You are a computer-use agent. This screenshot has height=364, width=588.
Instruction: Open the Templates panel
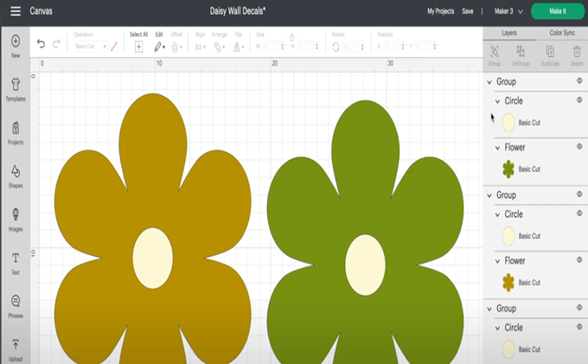coord(16,90)
